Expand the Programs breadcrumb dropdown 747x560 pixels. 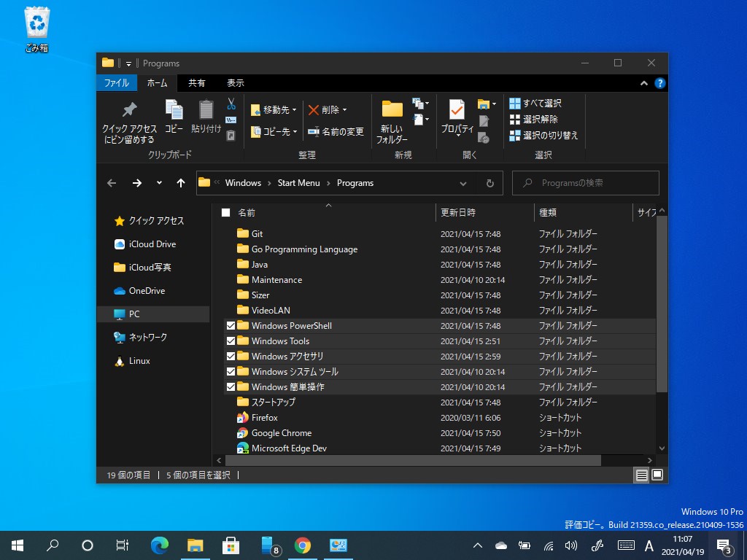tap(463, 183)
